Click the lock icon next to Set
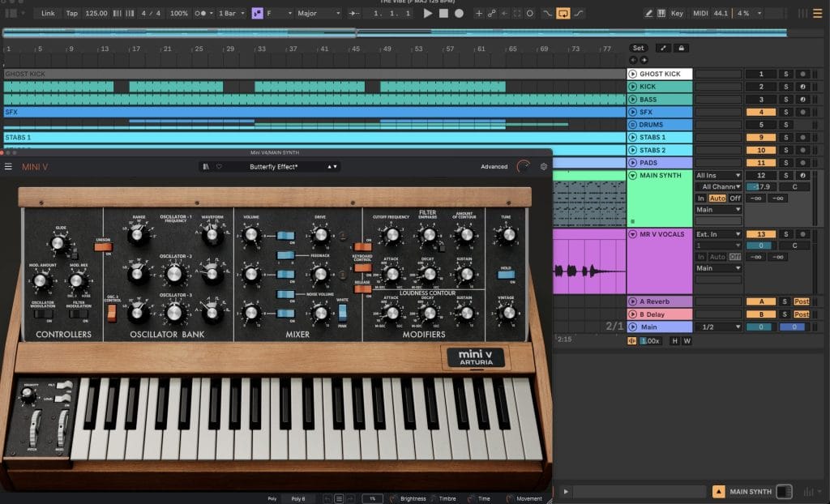 point(681,48)
